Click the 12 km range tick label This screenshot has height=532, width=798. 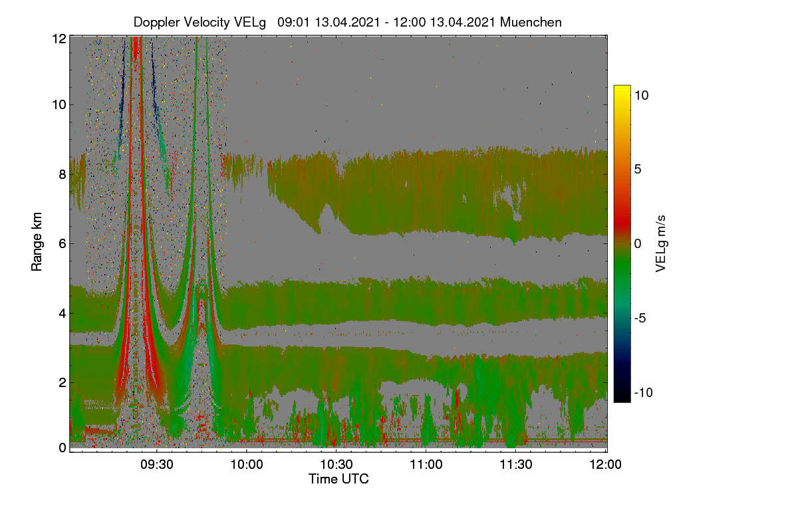[59, 39]
